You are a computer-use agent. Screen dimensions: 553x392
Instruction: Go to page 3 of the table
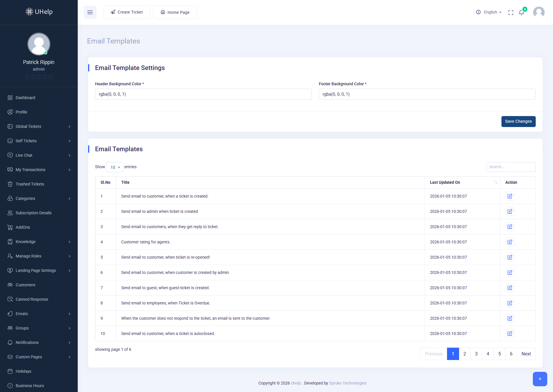[x=476, y=354]
